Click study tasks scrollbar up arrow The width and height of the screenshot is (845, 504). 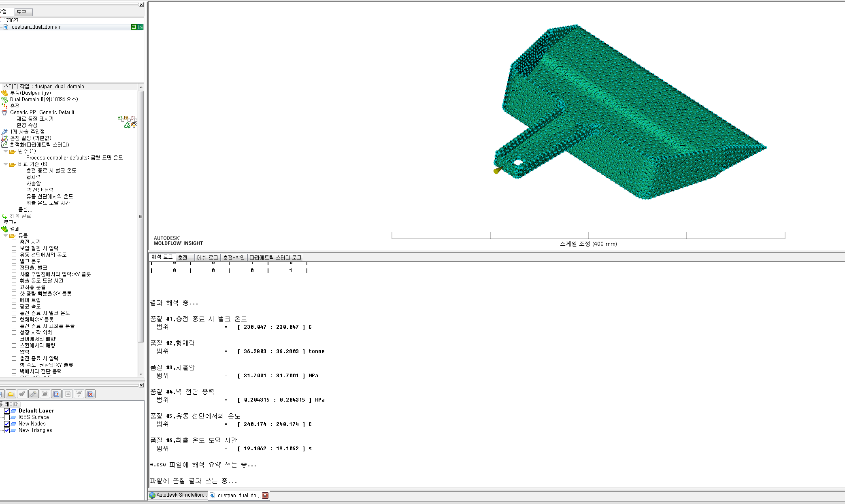pyautogui.click(x=141, y=87)
